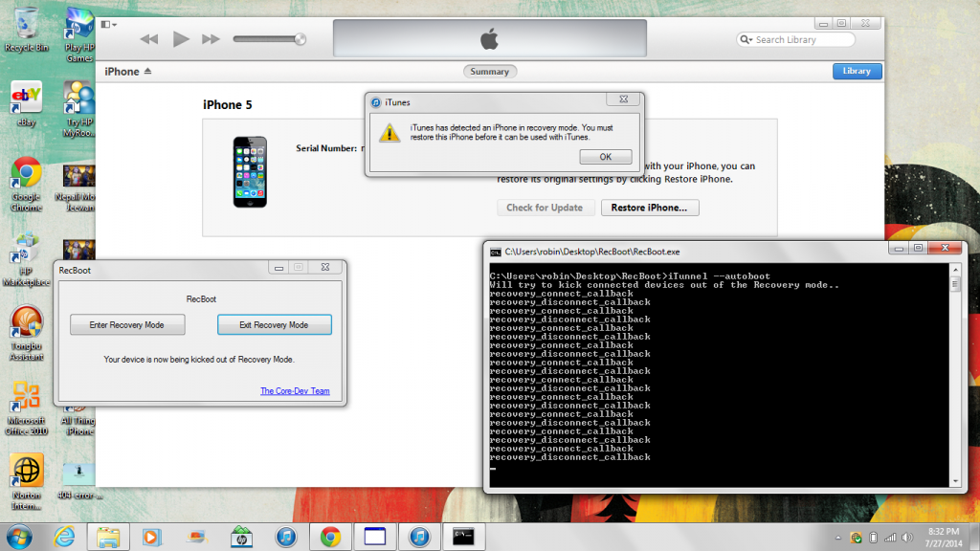Screen dimensions: 980x551
Task: Open The Core-Dev Team link
Action: pos(294,391)
